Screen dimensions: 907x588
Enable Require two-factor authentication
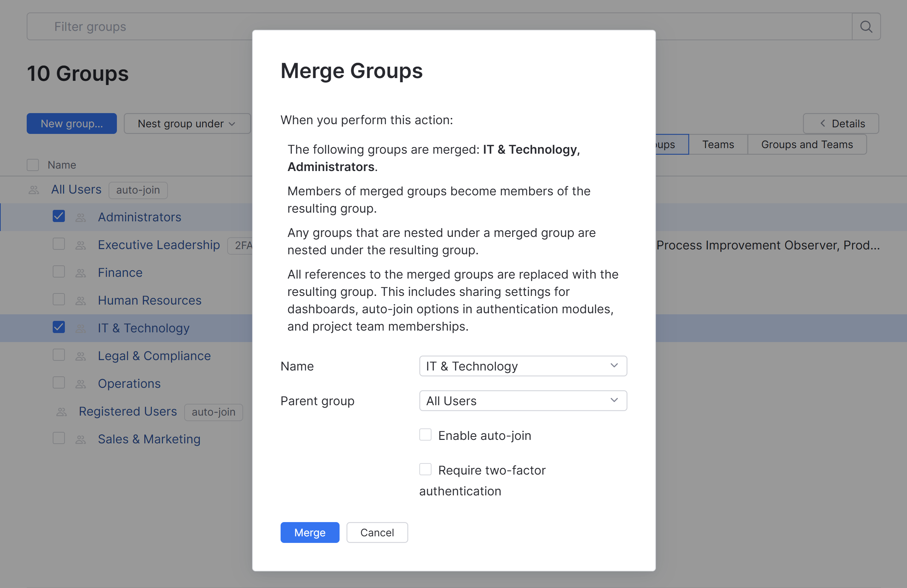click(425, 469)
